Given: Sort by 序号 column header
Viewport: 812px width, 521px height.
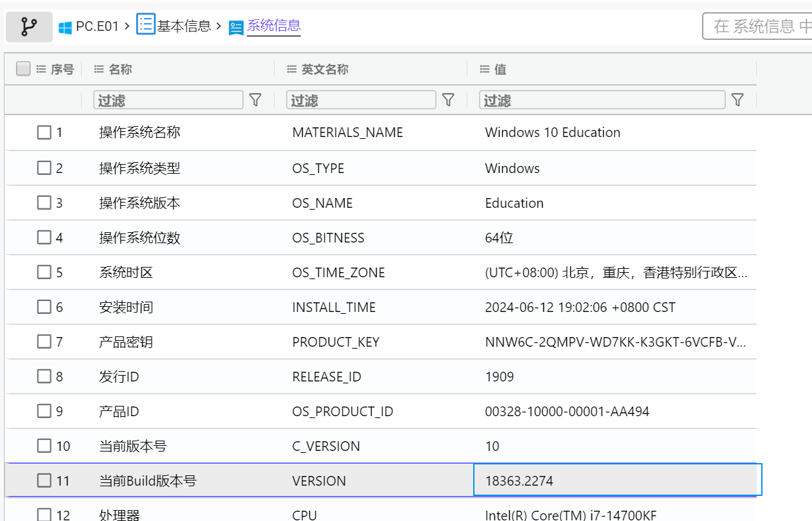Looking at the screenshot, I should point(62,69).
